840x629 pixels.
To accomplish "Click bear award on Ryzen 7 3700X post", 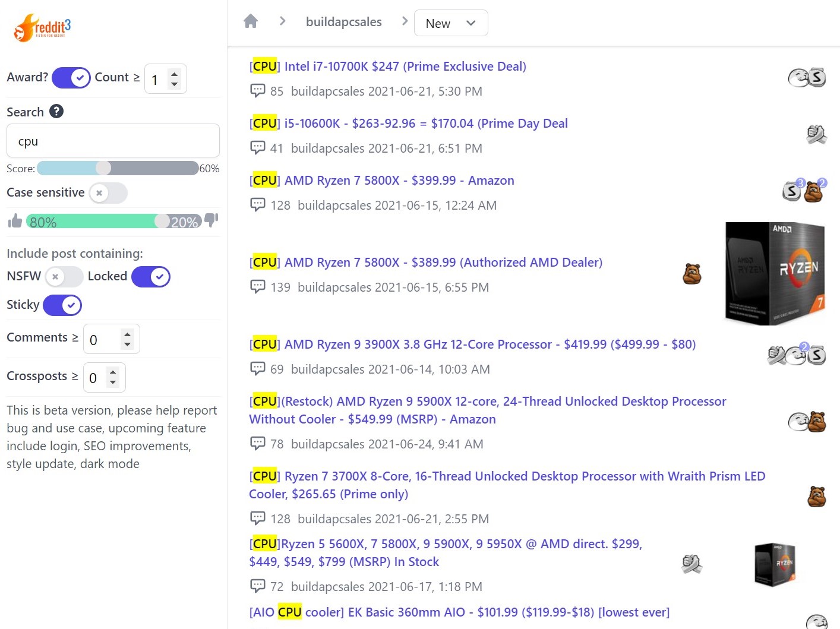I will tap(817, 496).
